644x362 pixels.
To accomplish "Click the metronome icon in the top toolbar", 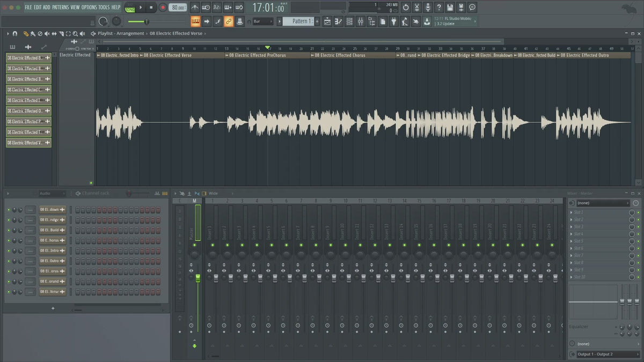I will [x=194, y=8].
